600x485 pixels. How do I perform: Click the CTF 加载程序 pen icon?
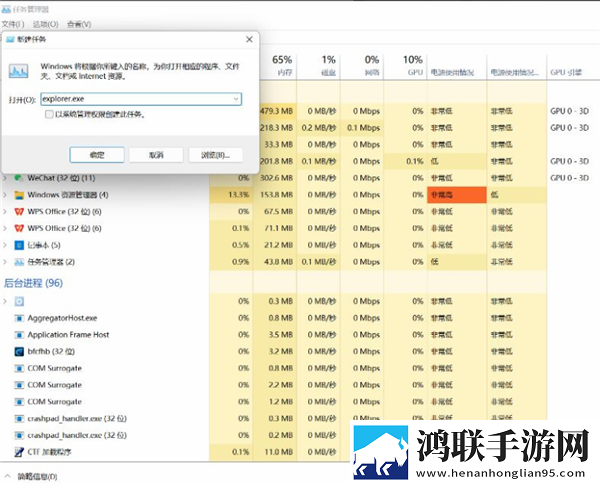coord(19,452)
